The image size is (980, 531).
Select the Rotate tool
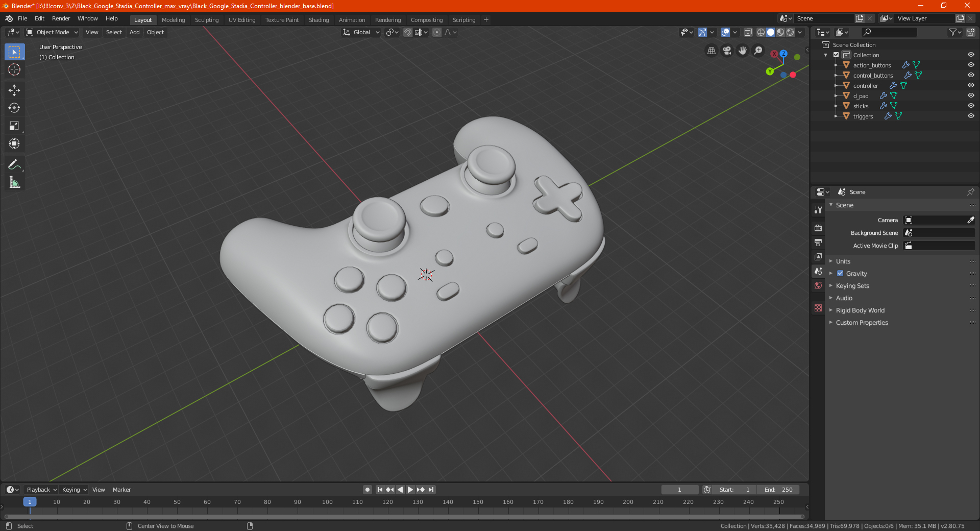(14, 108)
